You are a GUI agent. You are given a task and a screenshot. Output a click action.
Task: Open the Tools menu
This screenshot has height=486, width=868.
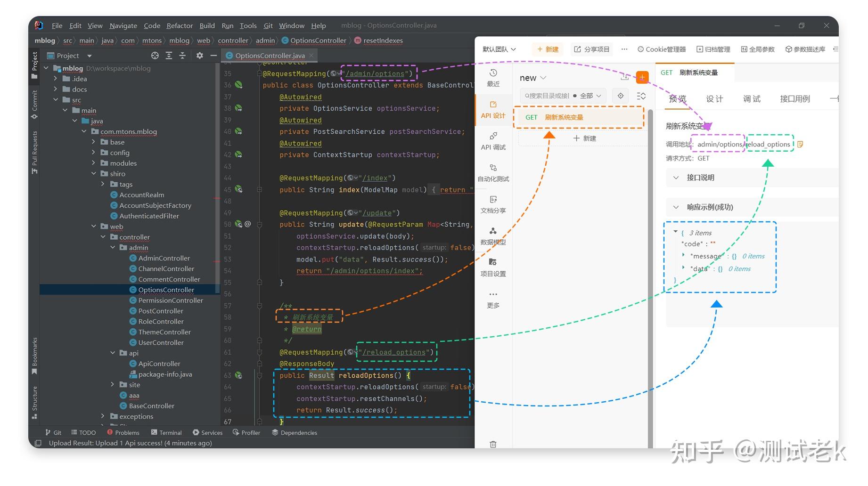point(248,25)
